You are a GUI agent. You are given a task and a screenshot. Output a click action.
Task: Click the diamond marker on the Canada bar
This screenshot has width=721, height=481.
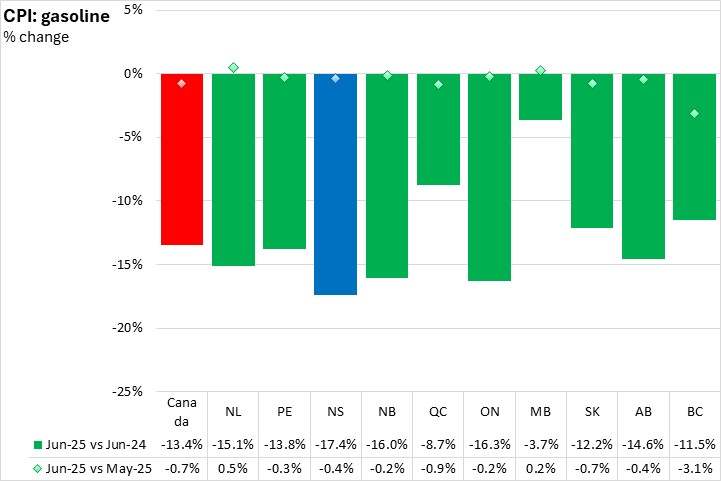[182, 84]
